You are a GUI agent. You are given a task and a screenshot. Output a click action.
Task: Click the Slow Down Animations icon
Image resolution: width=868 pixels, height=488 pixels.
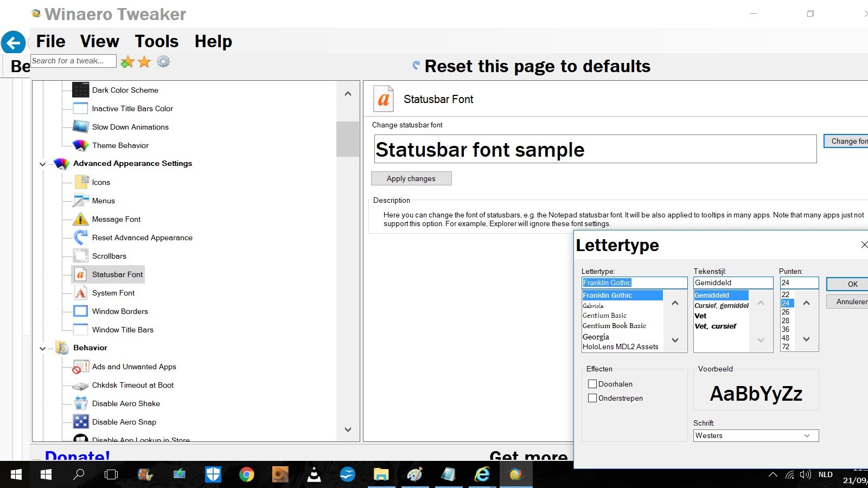(x=80, y=127)
